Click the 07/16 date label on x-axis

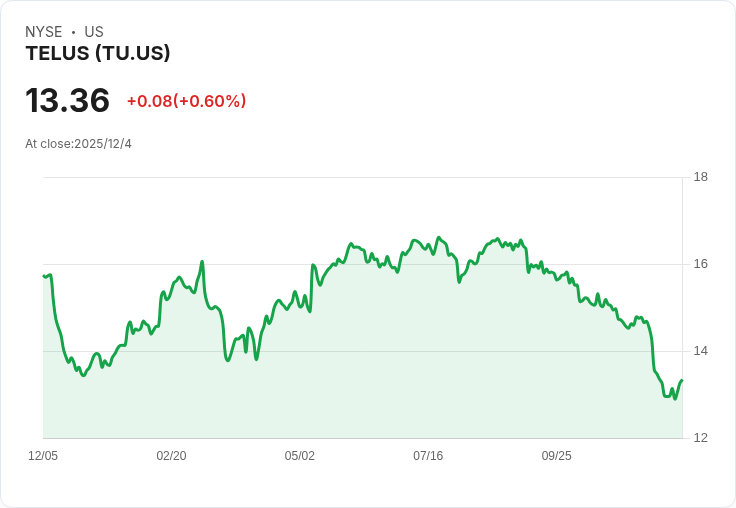[428, 456]
